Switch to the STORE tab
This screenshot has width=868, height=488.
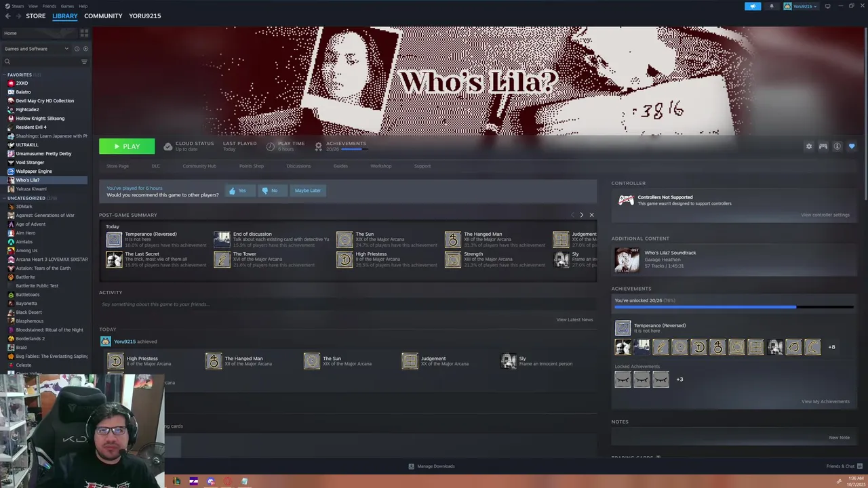click(36, 16)
